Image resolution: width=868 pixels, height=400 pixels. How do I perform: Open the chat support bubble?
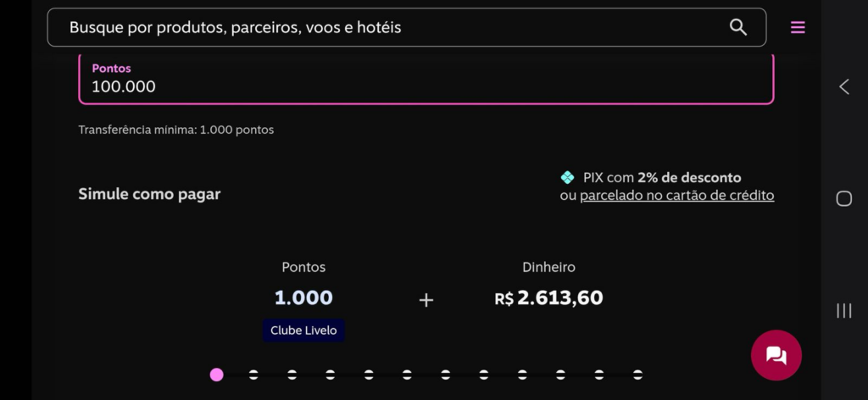[776, 355]
